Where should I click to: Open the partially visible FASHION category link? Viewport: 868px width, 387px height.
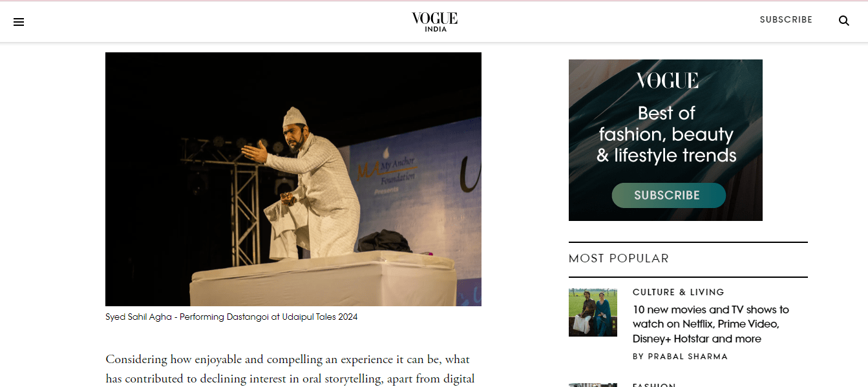coord(654,384)
